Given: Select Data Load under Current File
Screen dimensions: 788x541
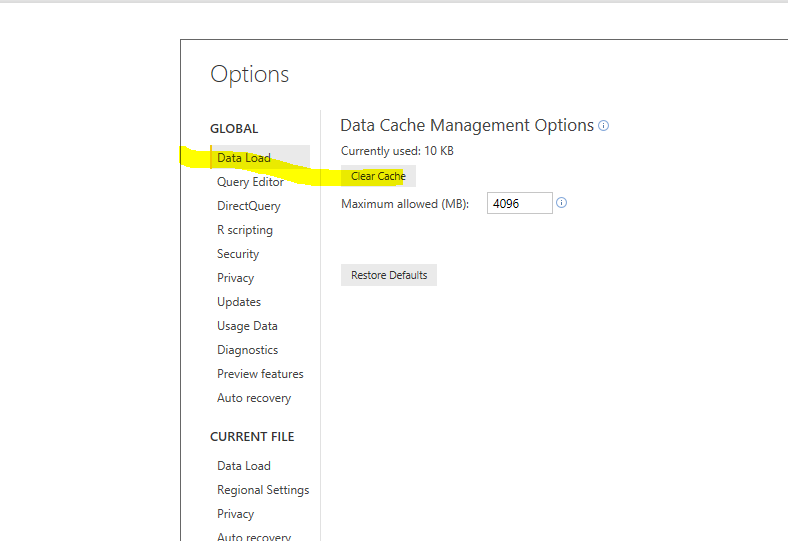Looking at the screenshot, I should point(244,466).
